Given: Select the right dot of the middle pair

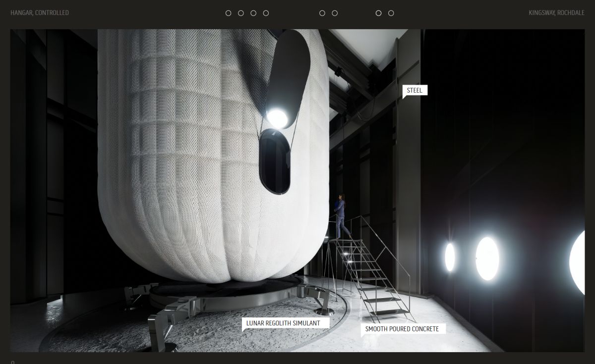Looking at the screenshot, I should click(x=335, y=13).
